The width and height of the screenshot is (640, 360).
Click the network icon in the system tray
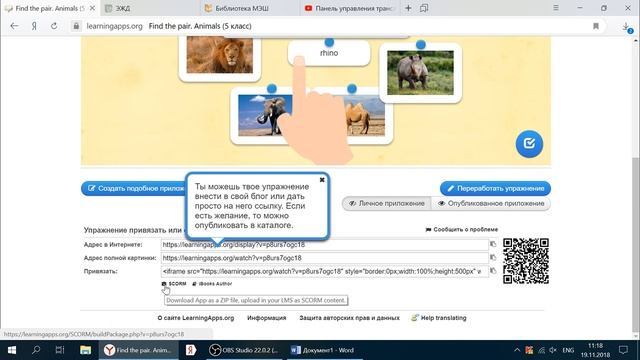click(541, 350)
